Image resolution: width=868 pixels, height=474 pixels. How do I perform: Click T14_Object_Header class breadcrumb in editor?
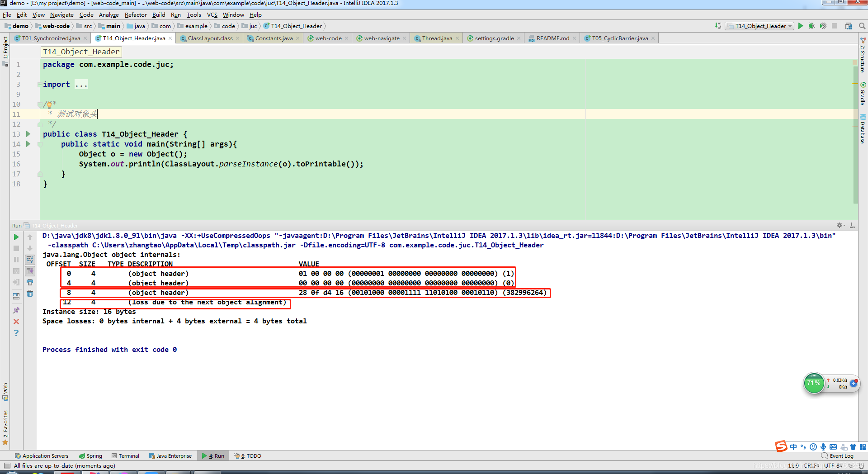(81, 52)
